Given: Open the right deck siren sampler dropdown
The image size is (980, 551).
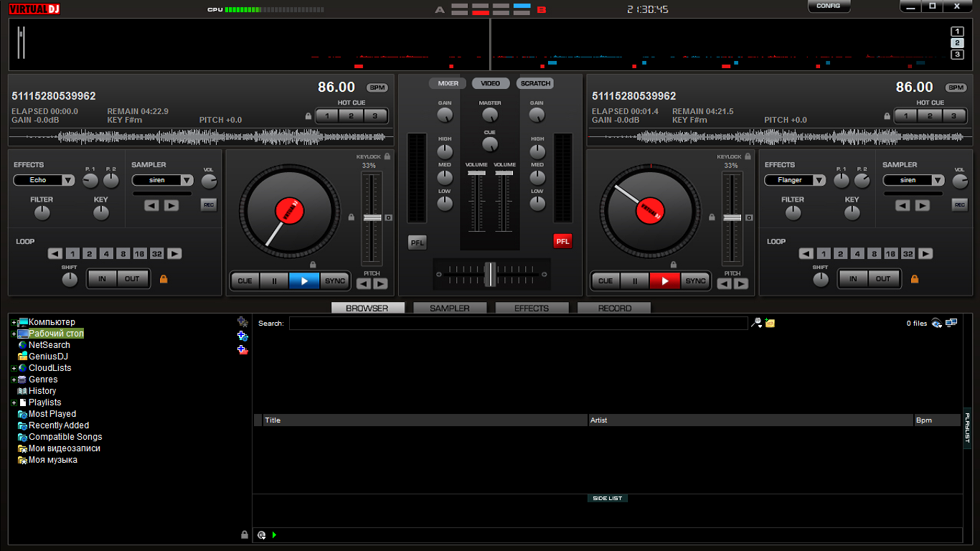Looking at the screenshot, I should (x=938, y=181).
